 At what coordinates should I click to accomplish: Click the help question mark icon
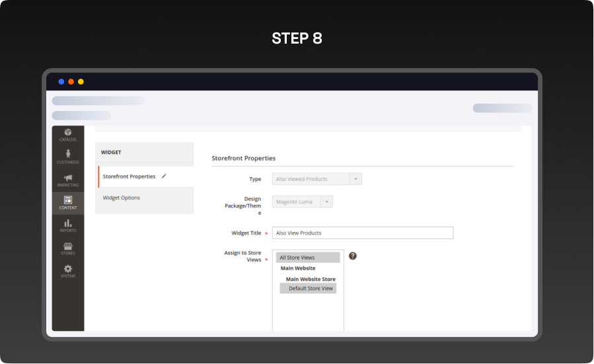352,256
